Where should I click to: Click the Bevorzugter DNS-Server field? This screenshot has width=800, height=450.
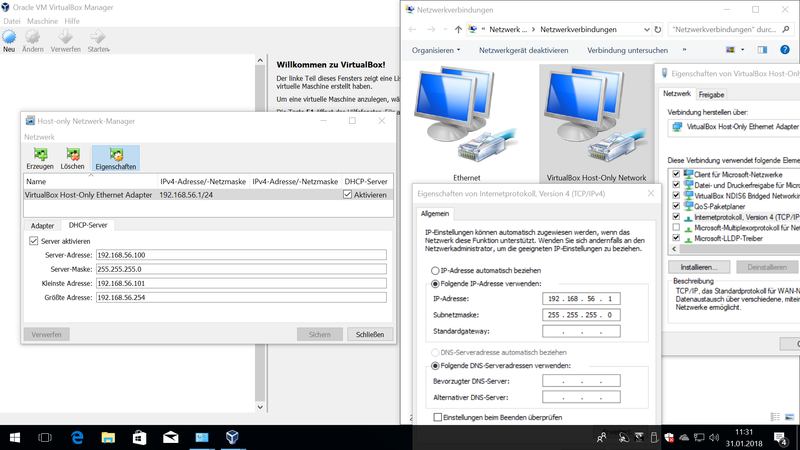pyautogui.click(x=581, y=381)
